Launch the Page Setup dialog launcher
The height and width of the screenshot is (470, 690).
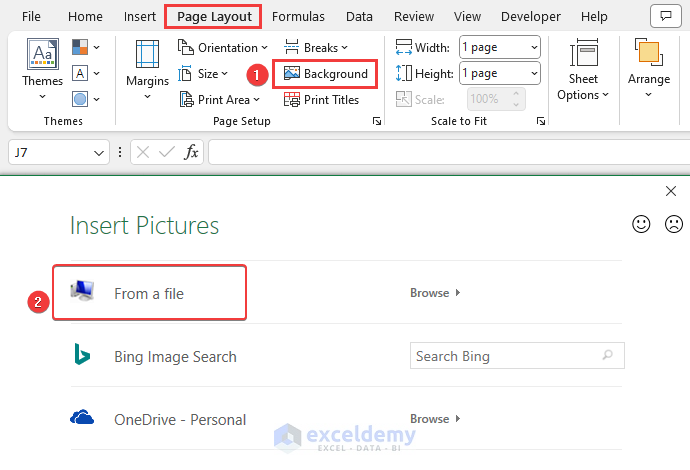point(377,121)
